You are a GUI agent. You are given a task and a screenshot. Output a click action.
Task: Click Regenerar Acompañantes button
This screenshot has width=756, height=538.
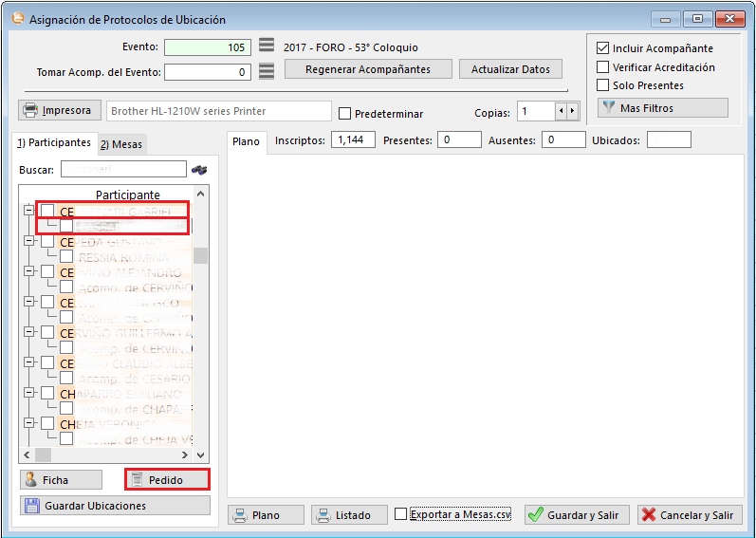[x=367, y=69]
